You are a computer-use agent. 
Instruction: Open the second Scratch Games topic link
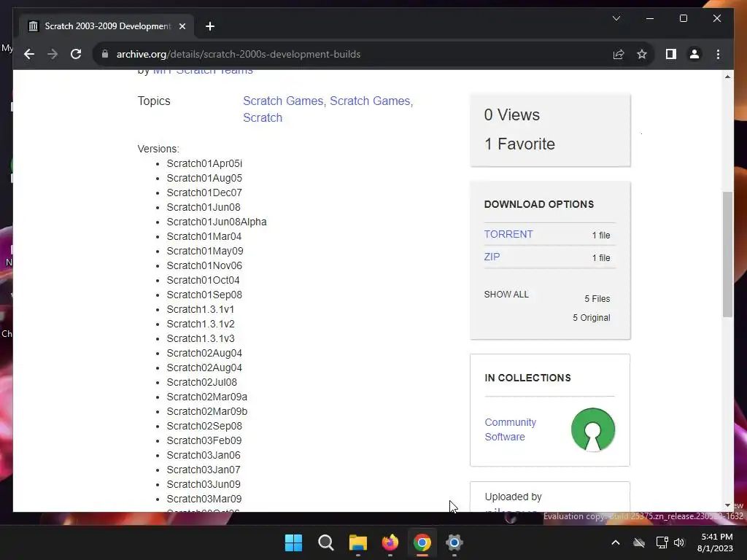[370, 101]
